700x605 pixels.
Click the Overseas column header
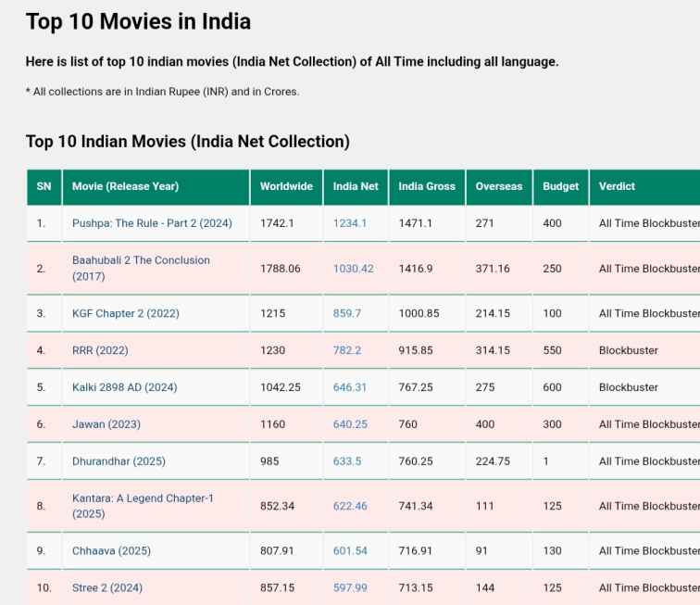[x=498, y=186]
